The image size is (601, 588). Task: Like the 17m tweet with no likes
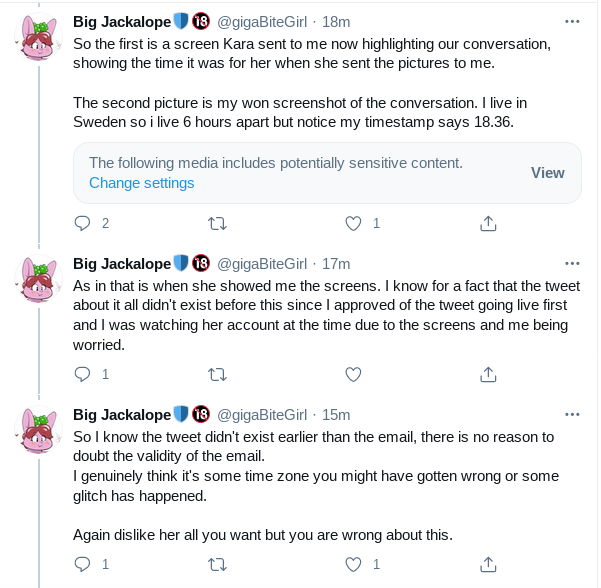(353, 374)
